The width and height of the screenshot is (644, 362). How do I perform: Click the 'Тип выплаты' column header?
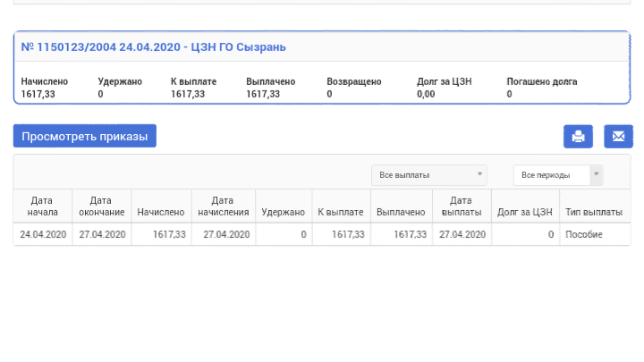594,213
